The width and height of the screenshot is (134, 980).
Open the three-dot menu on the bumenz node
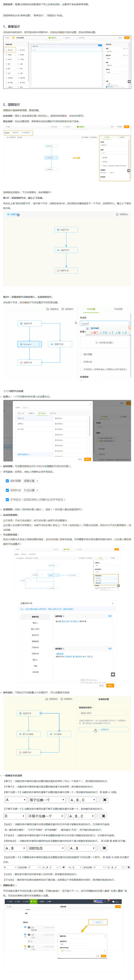tap(39, 344)
